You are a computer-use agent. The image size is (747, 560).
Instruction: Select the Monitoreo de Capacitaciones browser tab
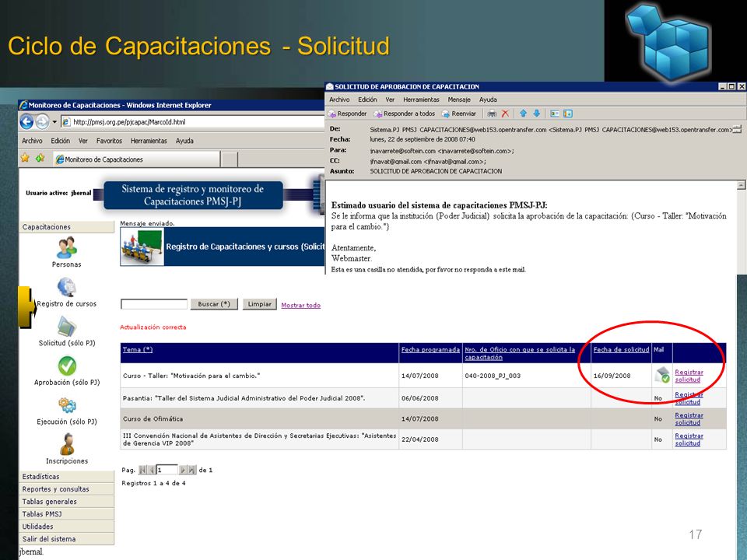coord(136,159)
